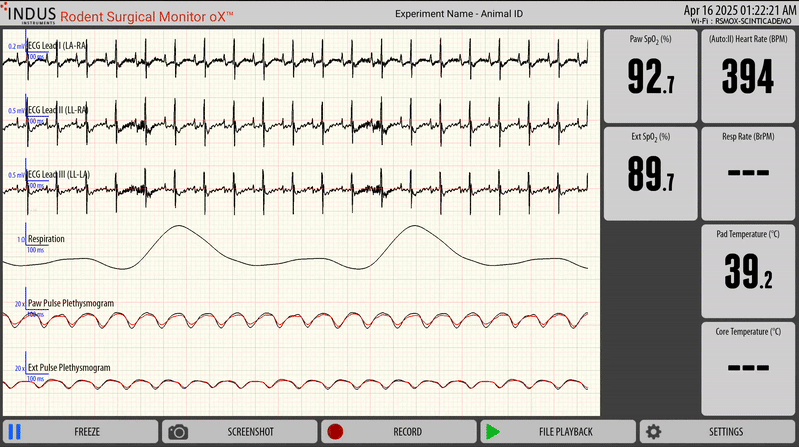799x447 pixels.
Task: Click the camera icon for Screenshot
Action: pos(178,432)
